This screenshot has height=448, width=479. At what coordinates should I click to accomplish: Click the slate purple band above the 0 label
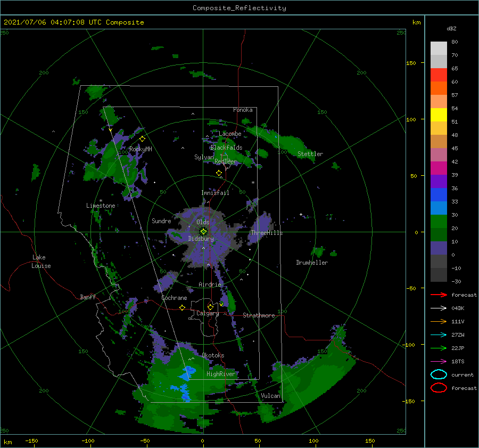click(x=439, y=248)
